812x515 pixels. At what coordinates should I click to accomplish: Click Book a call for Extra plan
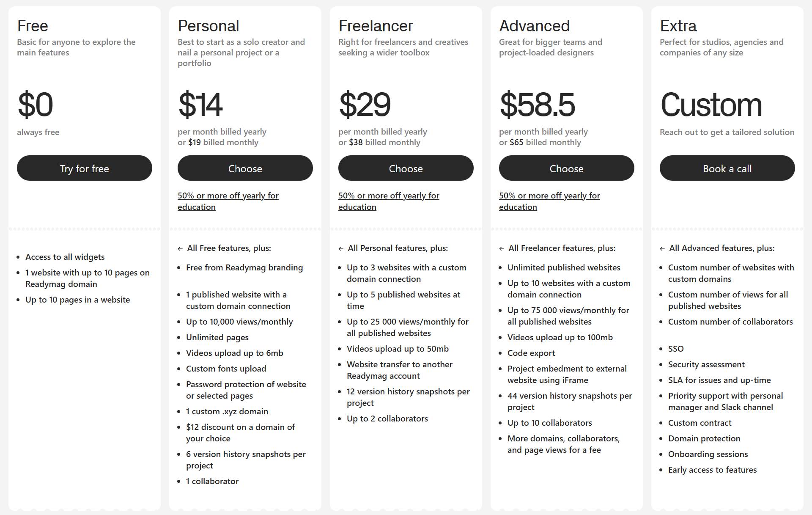(727, 168)
